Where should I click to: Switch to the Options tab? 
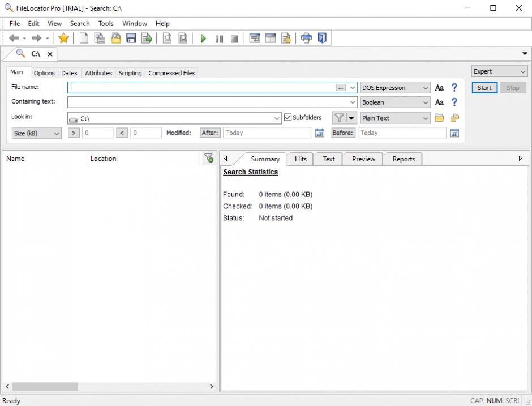tap(44, 73)
